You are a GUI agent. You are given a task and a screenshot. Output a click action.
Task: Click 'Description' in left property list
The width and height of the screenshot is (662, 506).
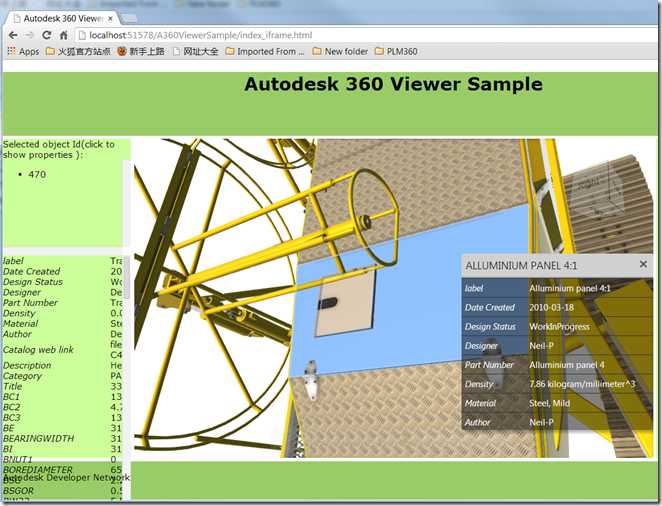click(x=27, y=365)
